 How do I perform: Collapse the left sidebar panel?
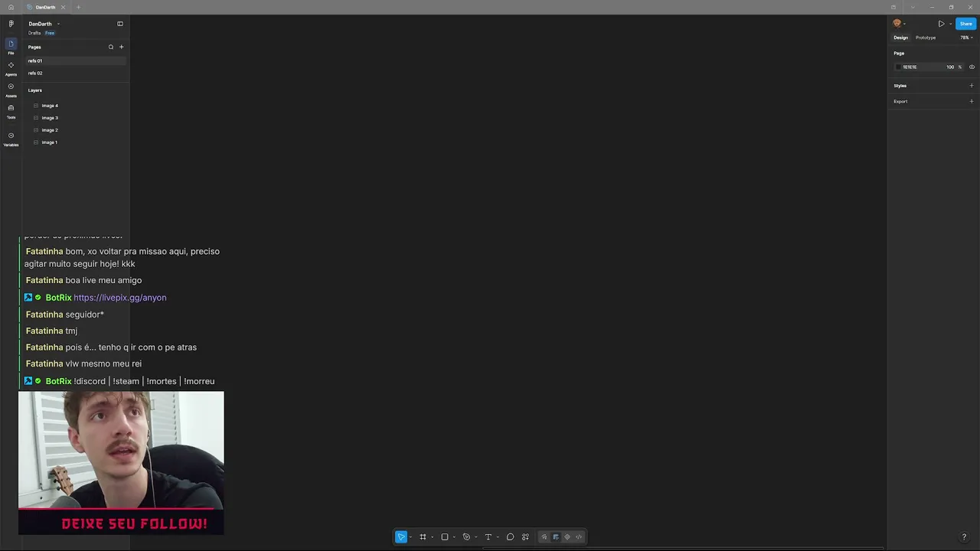pyautogui.click(x=120, y=24)
